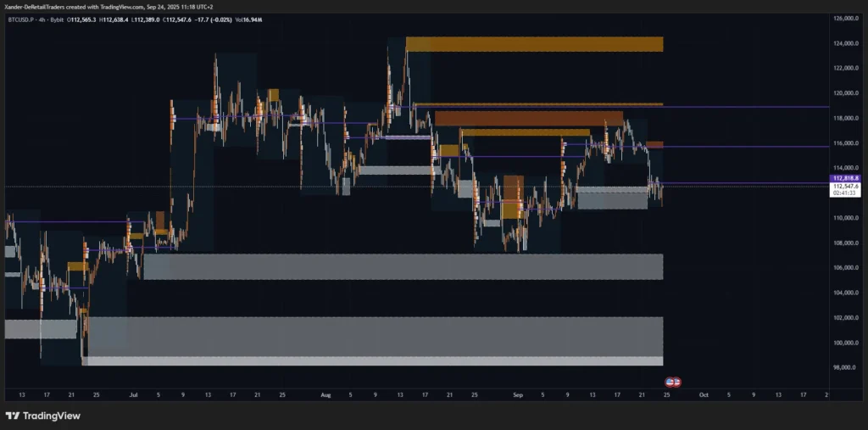Click the high value H112,638.4
This screenshot has height=430, width=868.
tap(114, 20)
